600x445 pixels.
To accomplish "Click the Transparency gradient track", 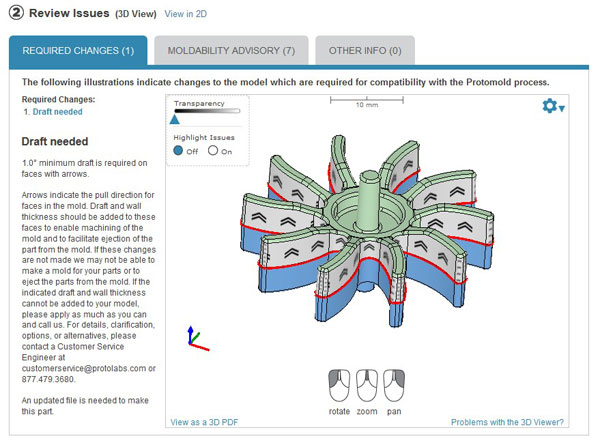I will 207,111.
